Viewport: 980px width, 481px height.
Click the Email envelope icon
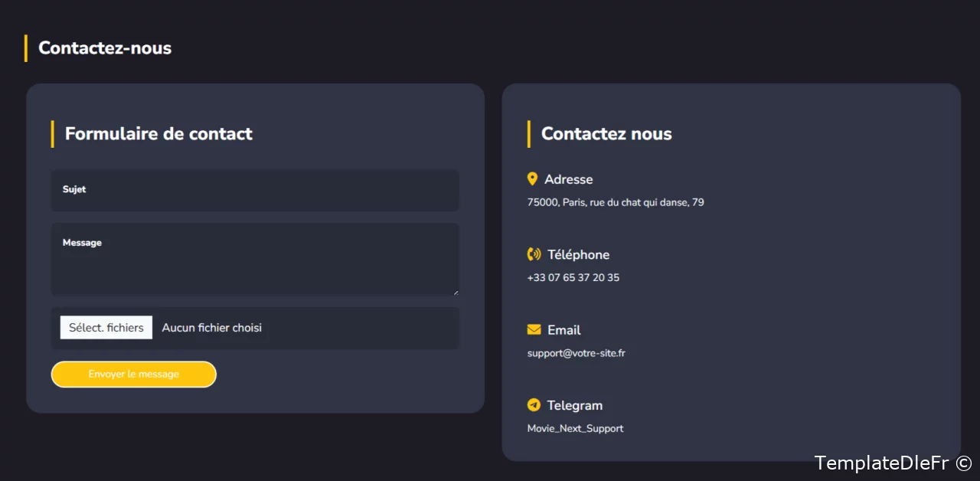pyautogui.click(x=534, y=330)
